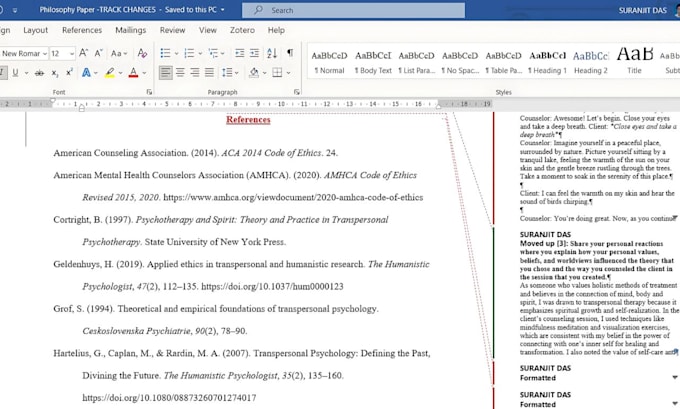680x409 pixels.
Task: Open the amhca.org code-of-ethics URL
Action: tap(293, 197)
